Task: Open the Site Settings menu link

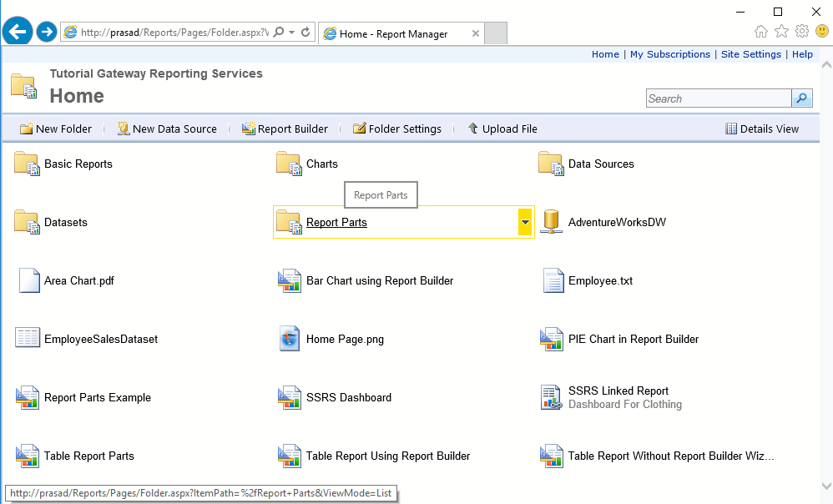Action: click(750, 54)
